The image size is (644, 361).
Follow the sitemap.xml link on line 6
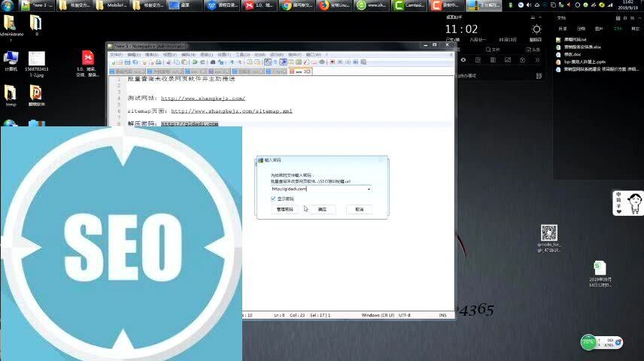click(x=232, y=111)
